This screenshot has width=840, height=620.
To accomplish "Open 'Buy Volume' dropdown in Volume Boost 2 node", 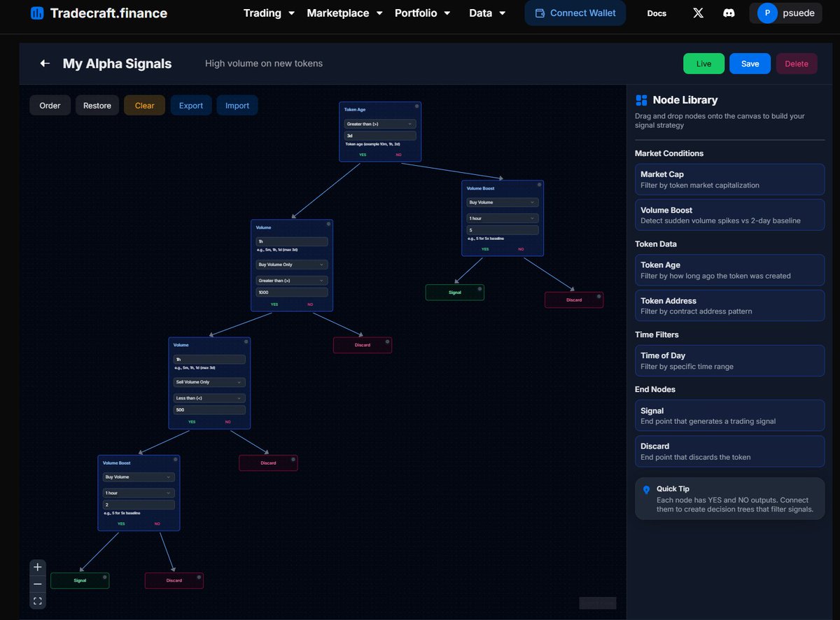I will (139, 477).
